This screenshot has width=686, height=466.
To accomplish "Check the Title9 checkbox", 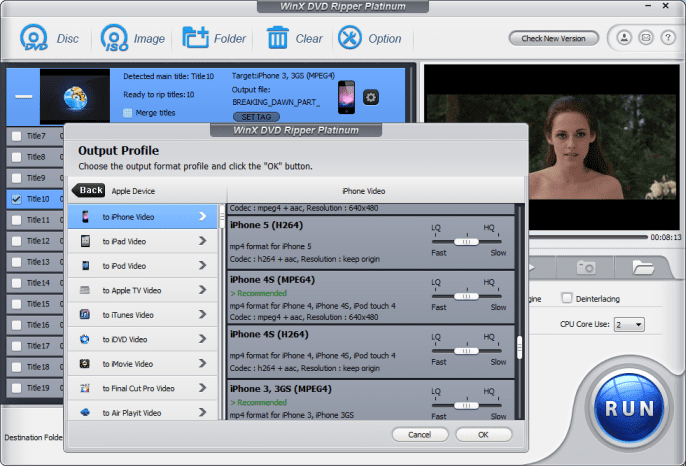I will coord(17,178).
